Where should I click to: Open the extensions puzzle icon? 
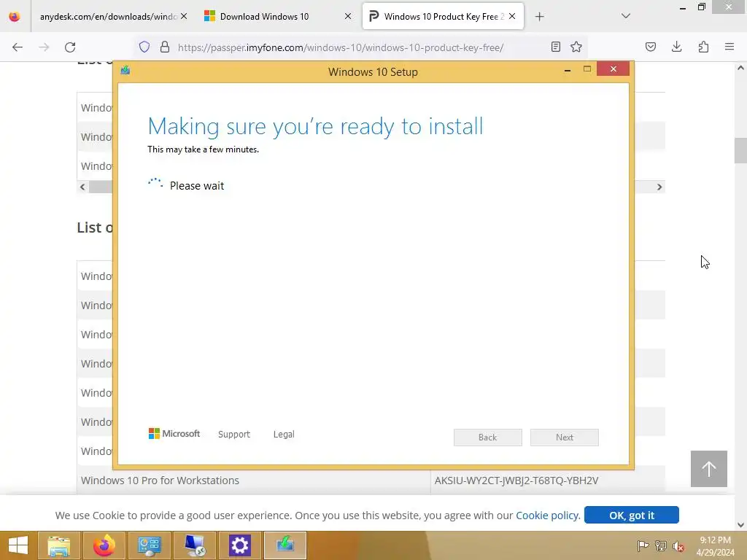703,47
